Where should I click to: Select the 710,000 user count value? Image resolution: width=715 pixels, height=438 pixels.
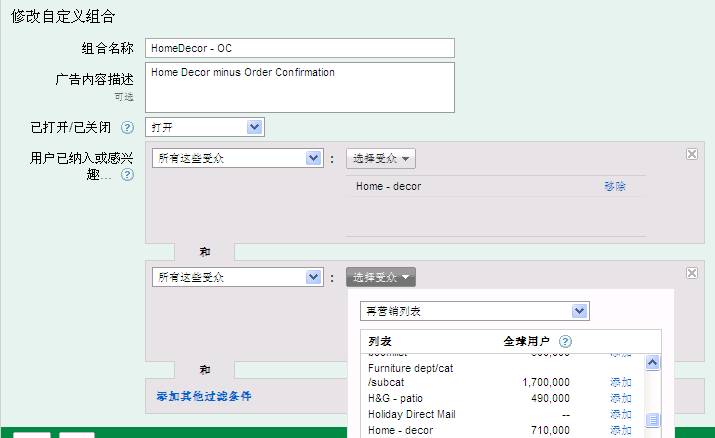[550, 430]
